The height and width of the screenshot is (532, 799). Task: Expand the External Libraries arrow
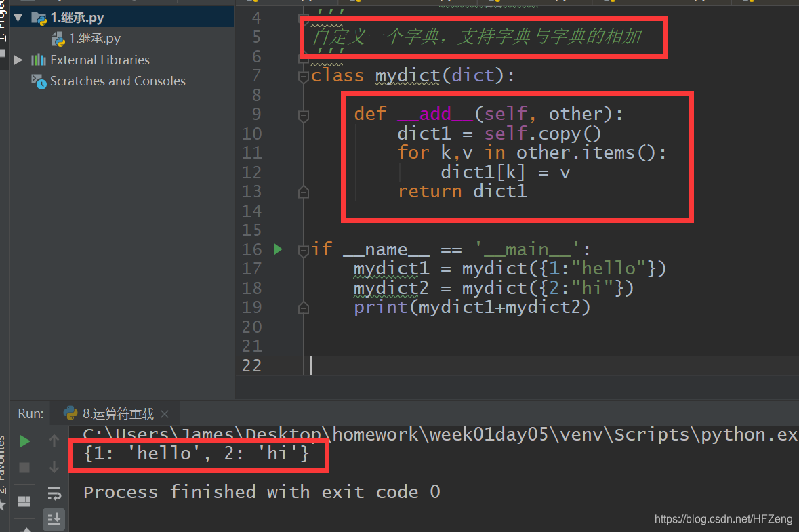(x=18, y=60)
